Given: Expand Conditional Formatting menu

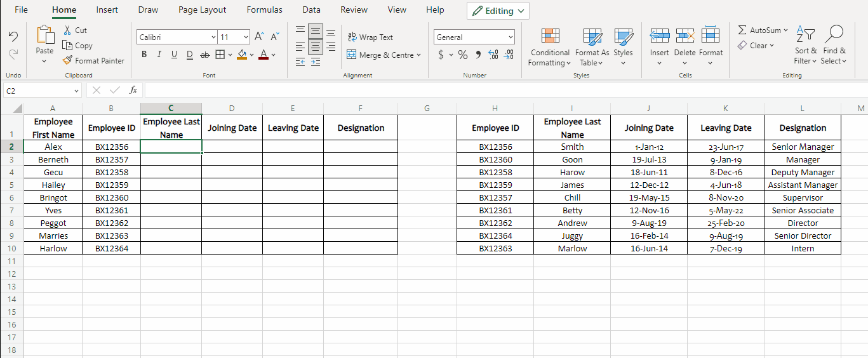Looking at the screenshot, I should (x=550, y=47).
